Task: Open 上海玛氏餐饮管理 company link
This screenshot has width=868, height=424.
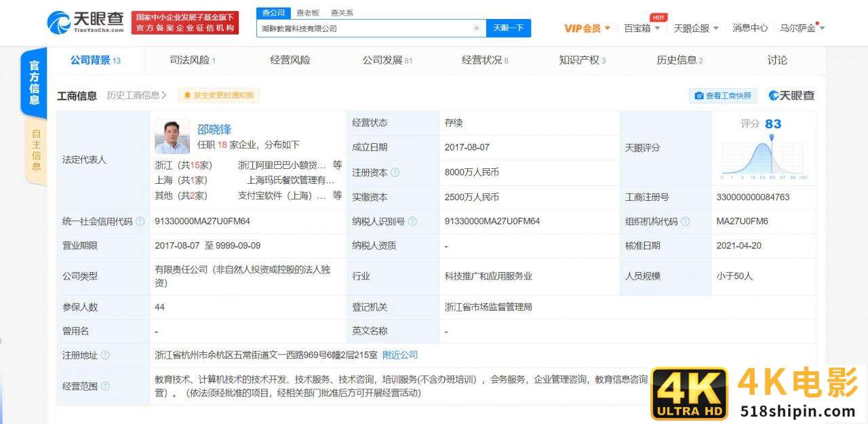Action: coord(291,180)
